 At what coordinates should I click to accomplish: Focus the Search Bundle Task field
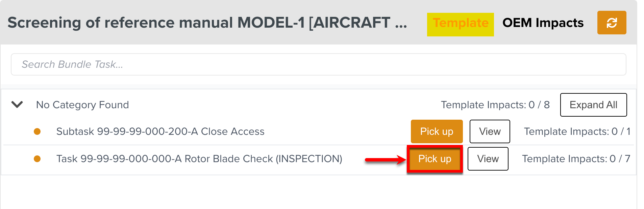click(x=318, y=64)
